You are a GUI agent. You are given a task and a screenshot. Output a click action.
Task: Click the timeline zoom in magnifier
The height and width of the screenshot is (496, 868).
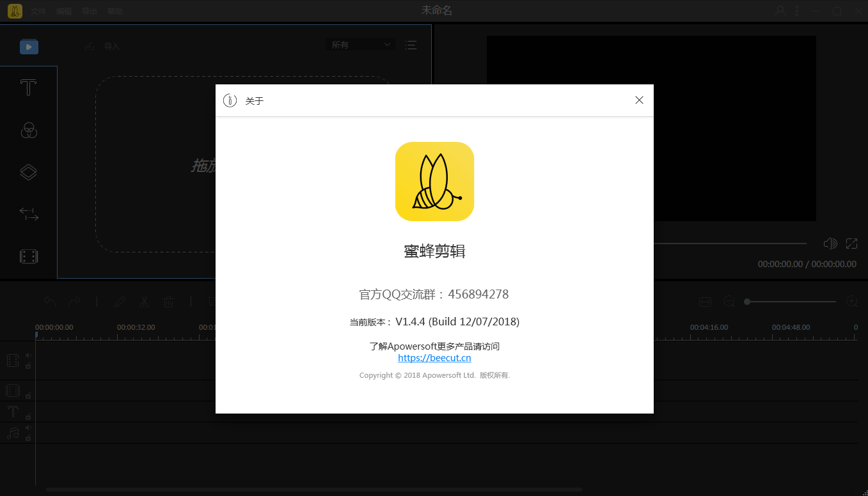click(852, 301)
